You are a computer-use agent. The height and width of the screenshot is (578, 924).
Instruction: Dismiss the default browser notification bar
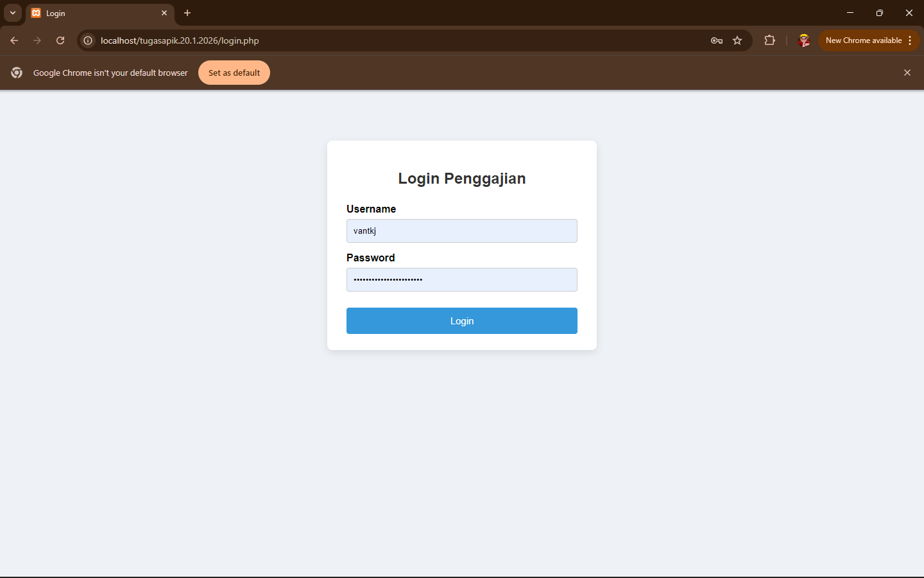click(907, 73)
